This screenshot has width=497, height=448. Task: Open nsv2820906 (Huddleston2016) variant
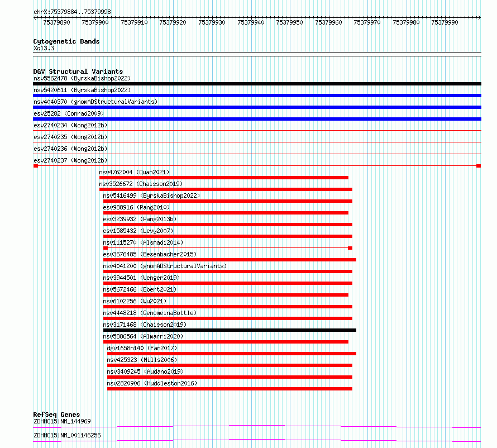152,383
